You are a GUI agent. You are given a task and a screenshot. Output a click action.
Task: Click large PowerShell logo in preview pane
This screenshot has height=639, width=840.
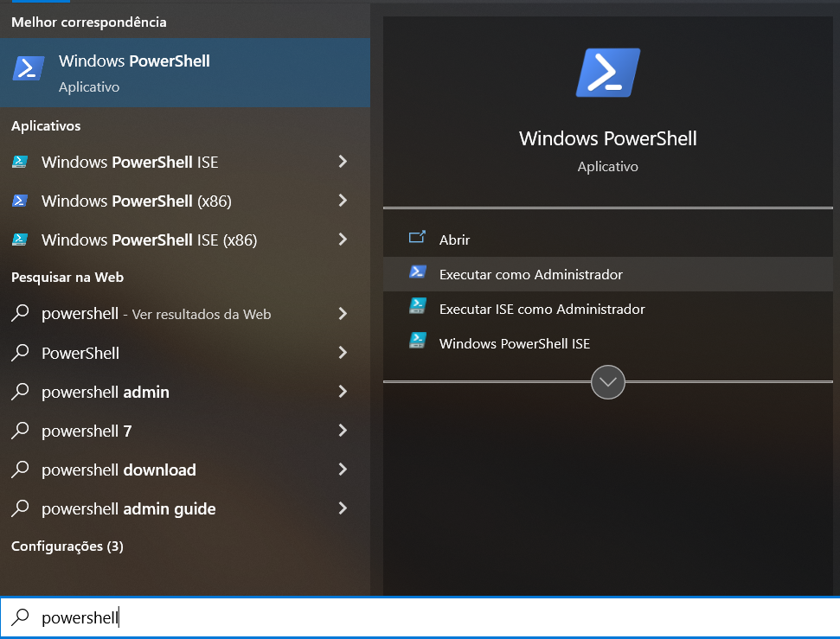608,73
